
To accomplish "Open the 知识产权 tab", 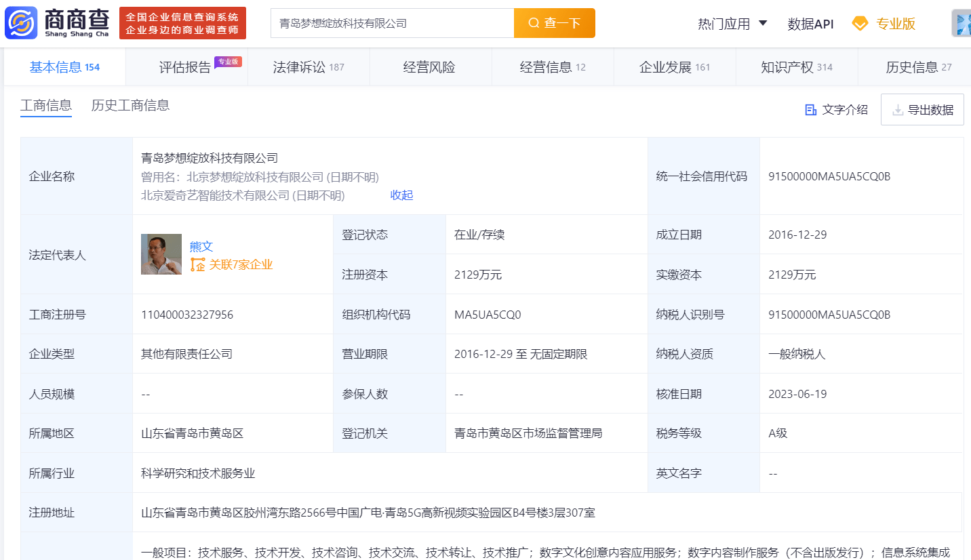I will point(796,67).
